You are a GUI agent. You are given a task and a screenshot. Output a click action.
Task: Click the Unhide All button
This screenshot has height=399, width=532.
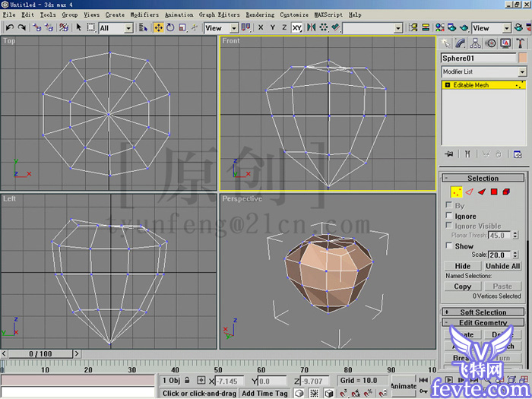coord(502,266)
